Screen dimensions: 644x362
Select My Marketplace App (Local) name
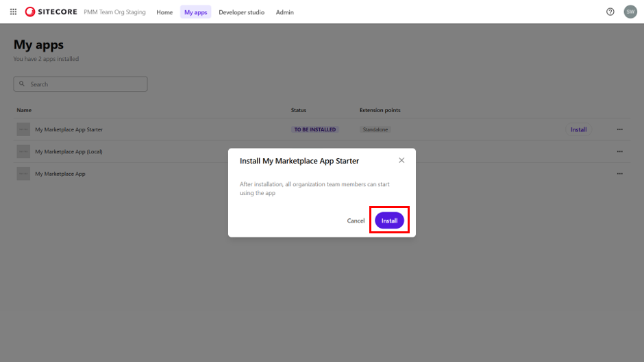(69, 152)
